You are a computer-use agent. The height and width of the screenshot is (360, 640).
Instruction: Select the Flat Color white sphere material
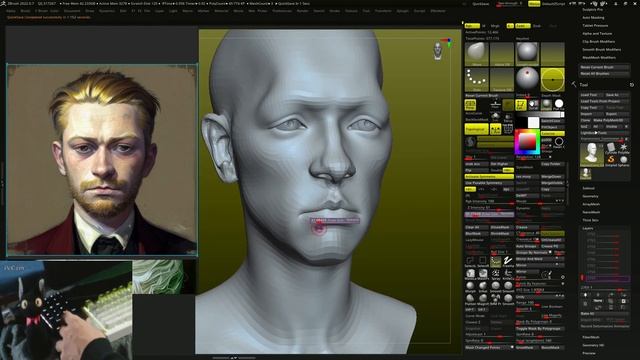coord(559,104)
